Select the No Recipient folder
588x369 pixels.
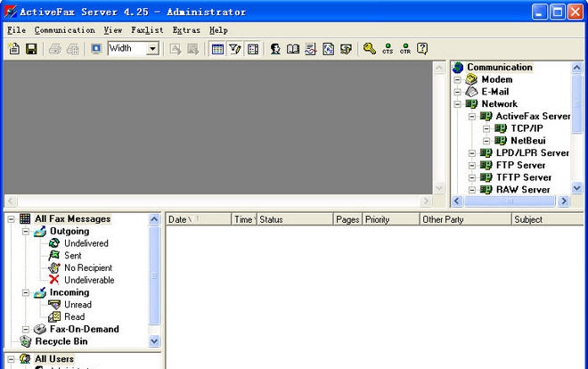88,267
